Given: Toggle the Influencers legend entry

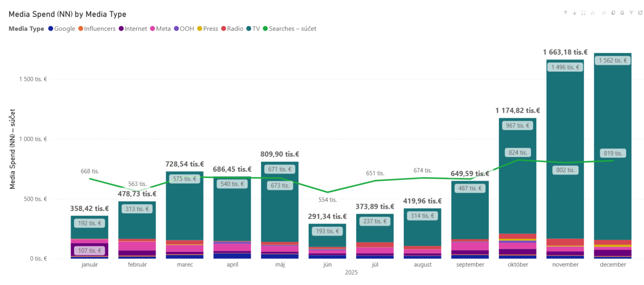Looking at the screenshot, I should [97, 29].
